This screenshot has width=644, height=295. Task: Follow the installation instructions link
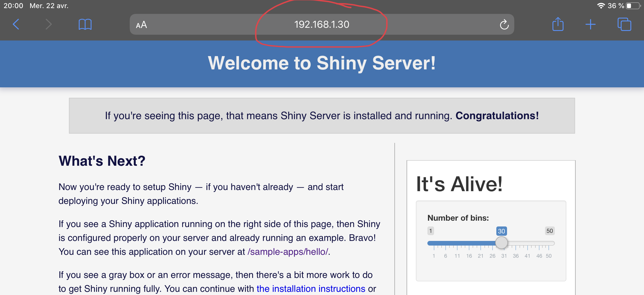[311, 289]
